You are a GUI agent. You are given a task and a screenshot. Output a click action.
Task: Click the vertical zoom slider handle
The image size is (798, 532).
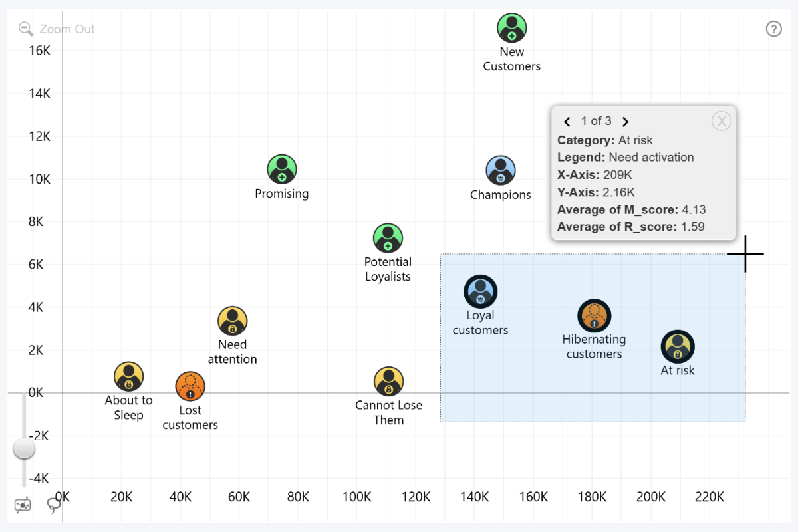coord(24,449)
